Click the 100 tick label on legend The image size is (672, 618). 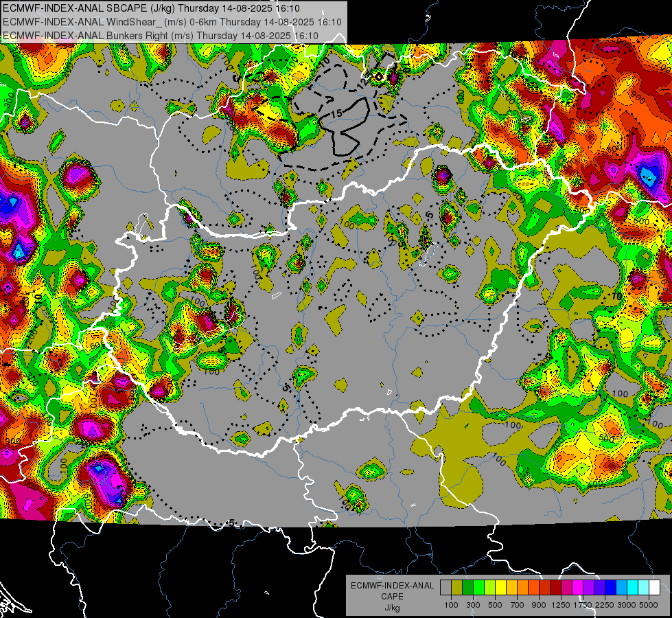[x=451, y=605]
